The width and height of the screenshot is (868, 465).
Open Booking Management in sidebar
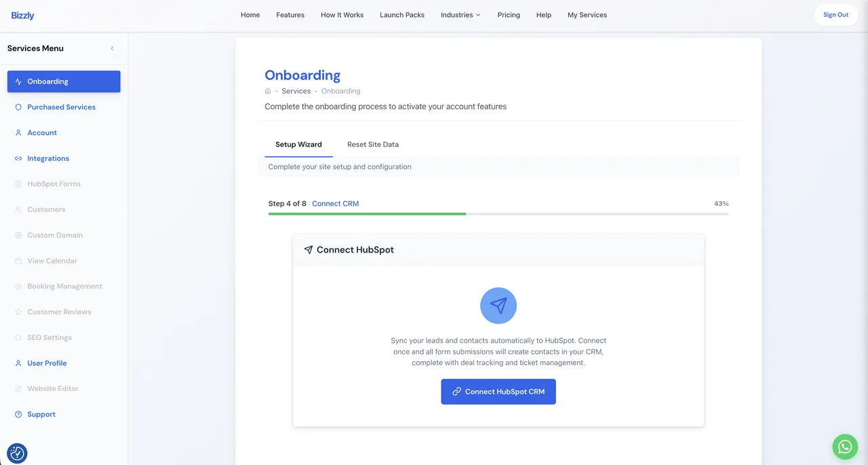click(x=64, y=286)
